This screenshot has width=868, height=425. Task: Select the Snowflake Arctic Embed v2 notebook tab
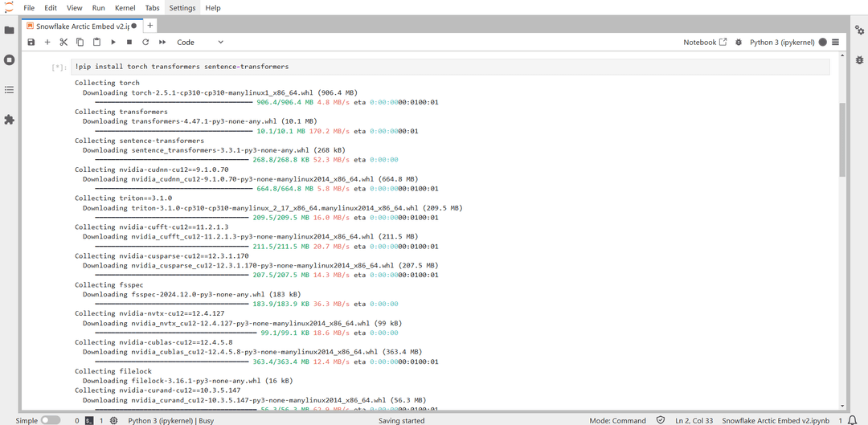(x=81, y=26)
